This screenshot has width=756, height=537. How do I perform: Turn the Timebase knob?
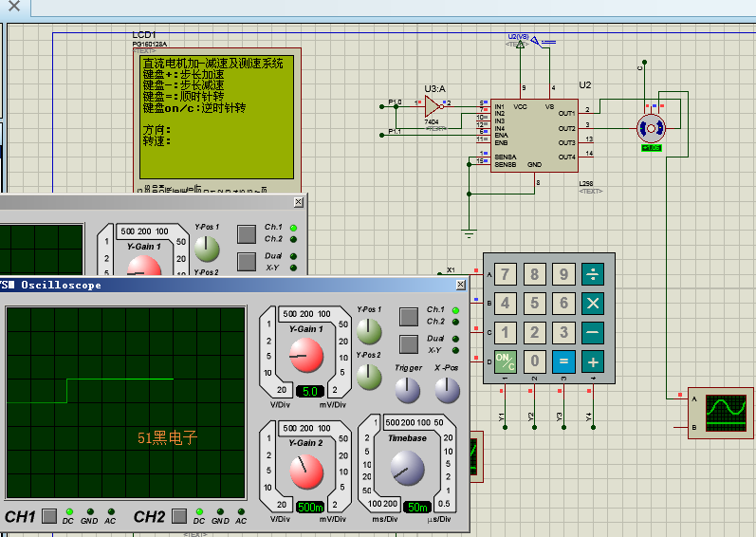click(407, 468)
